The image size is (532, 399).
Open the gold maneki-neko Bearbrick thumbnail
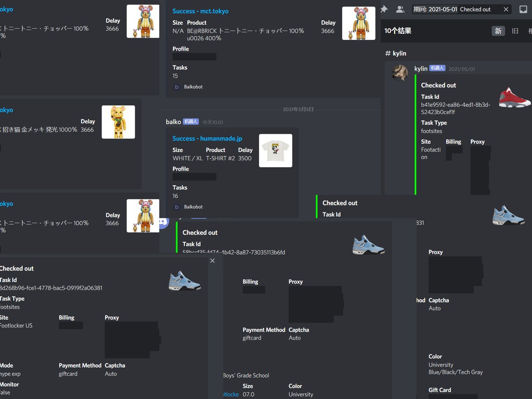118,122
